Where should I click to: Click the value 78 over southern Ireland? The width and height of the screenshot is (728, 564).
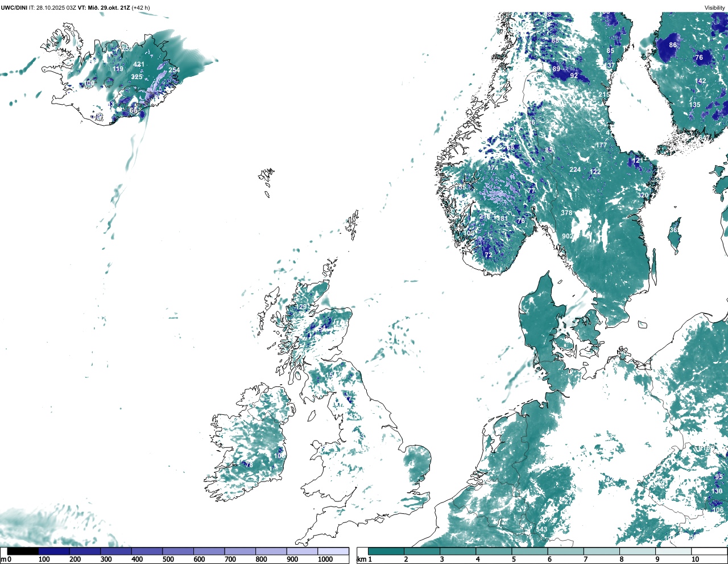coord(249,466)
